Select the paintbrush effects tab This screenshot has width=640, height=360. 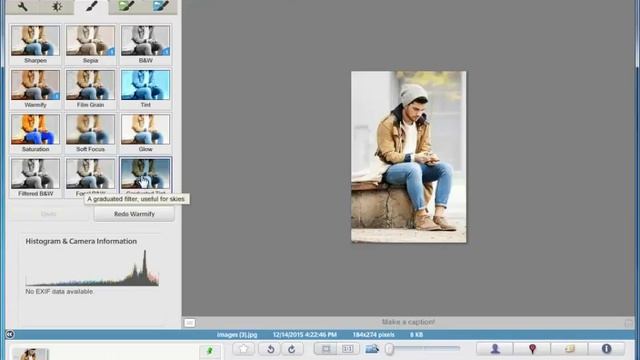(91, 7)
